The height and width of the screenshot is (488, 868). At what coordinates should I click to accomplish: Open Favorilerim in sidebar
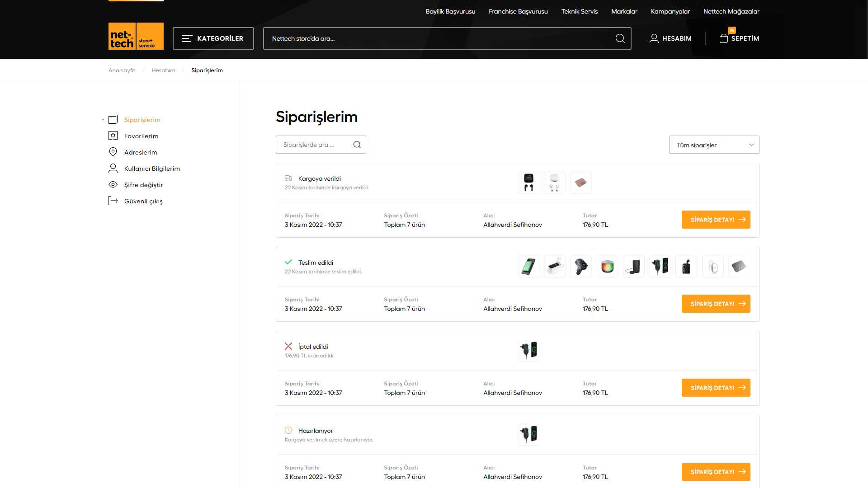(x=141, y=136)
